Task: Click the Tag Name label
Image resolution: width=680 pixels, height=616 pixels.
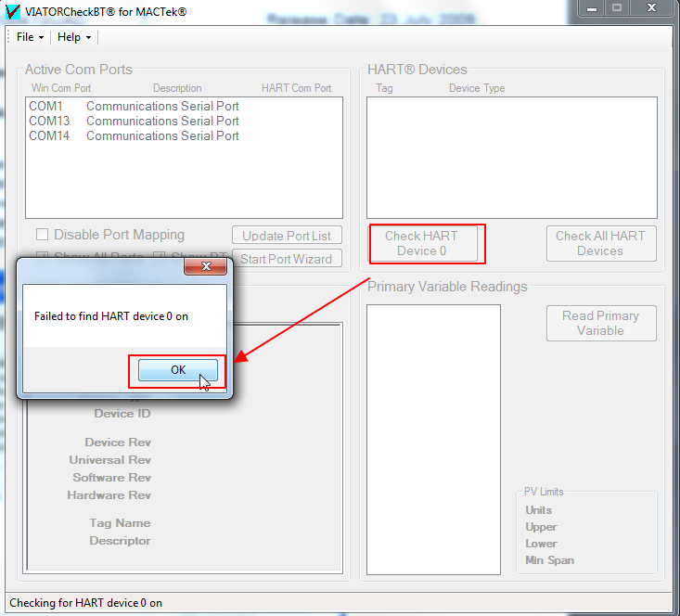Action: (120, 523)
